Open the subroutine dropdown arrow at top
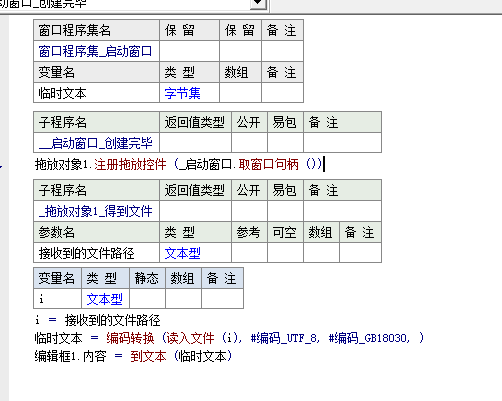502x401 pixels. click(258, 3)
